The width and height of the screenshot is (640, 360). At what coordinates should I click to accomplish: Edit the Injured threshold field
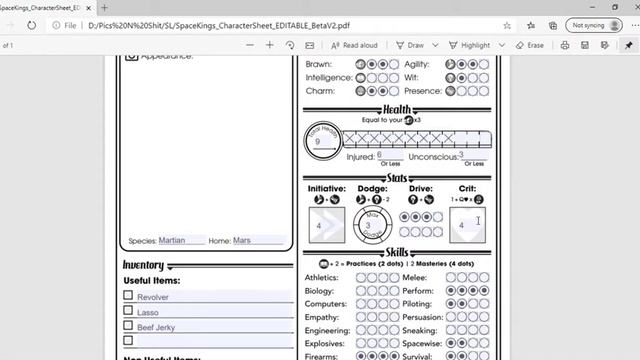tap(390, 155)
